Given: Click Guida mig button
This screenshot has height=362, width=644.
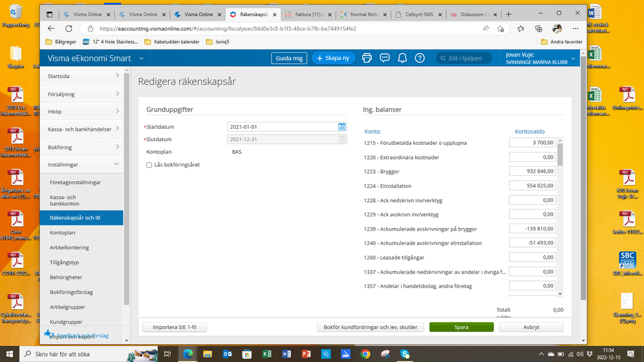Looking at the screenshot, I should click(289, 58).
